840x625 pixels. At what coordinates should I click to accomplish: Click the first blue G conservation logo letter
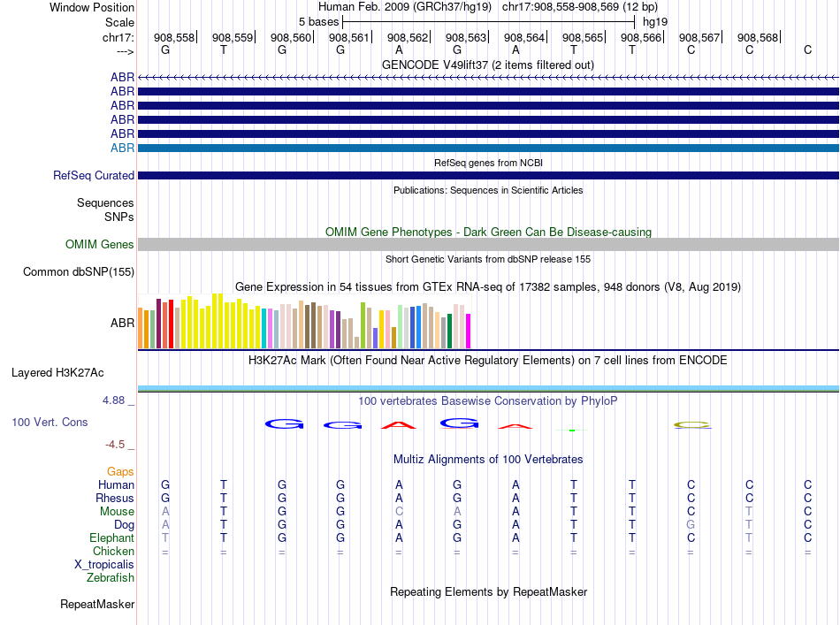(x=285, y=424)
